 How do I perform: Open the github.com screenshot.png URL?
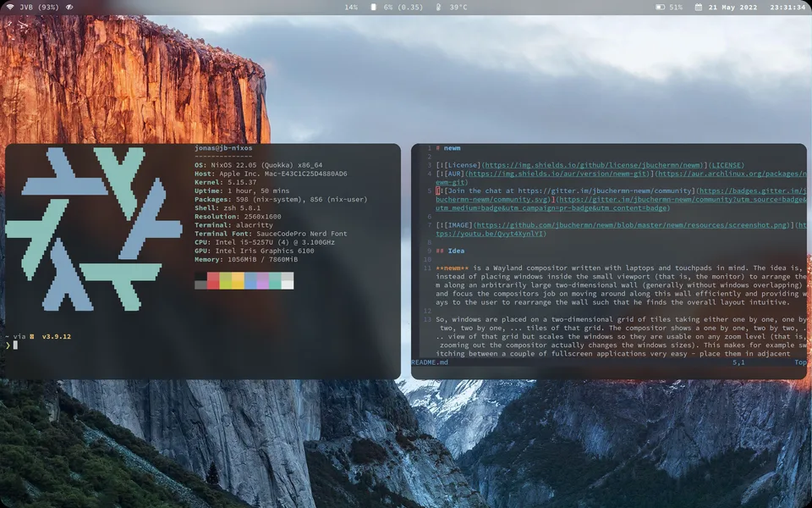tap(631, 225)
